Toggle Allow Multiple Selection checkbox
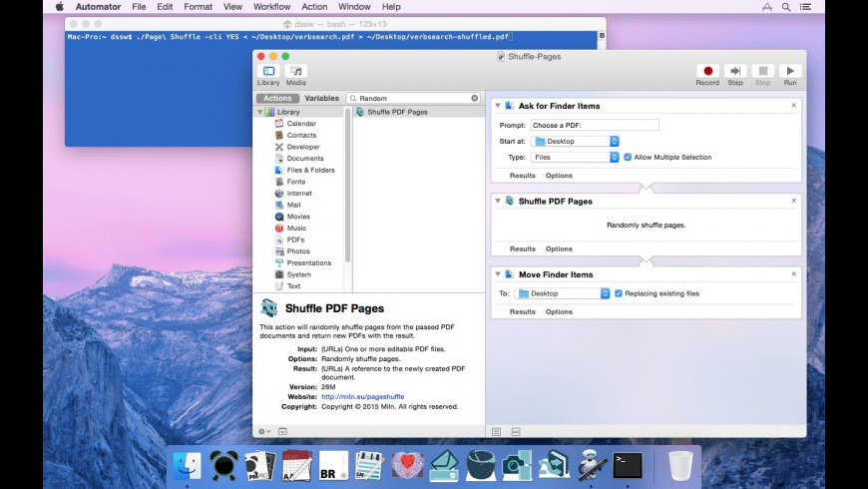This screenshot has height=489, width=868. [628, 158]
